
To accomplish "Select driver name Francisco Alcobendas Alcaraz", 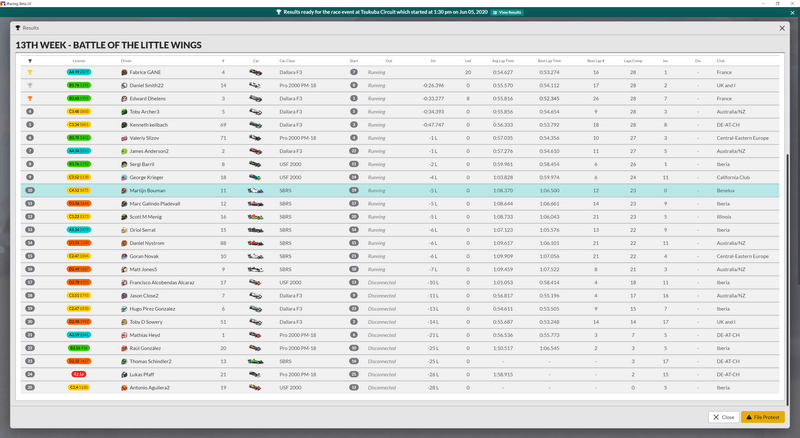I will (162, 282).
